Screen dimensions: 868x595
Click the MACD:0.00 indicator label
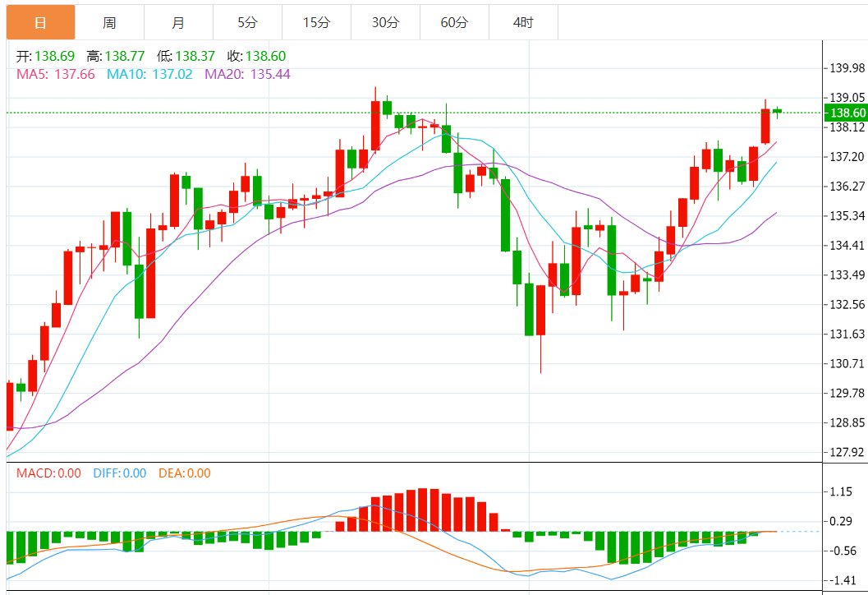[48, 473]
